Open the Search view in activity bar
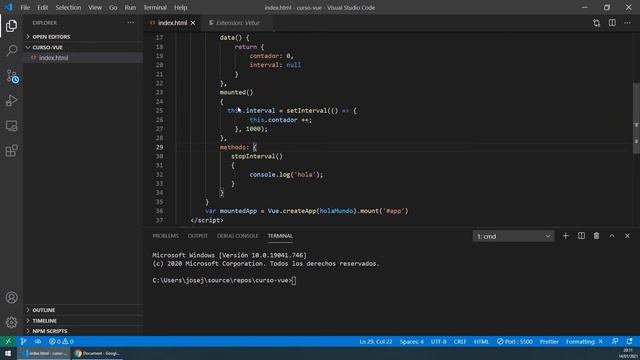Viewport: 640px width, 360px height. 11,51
